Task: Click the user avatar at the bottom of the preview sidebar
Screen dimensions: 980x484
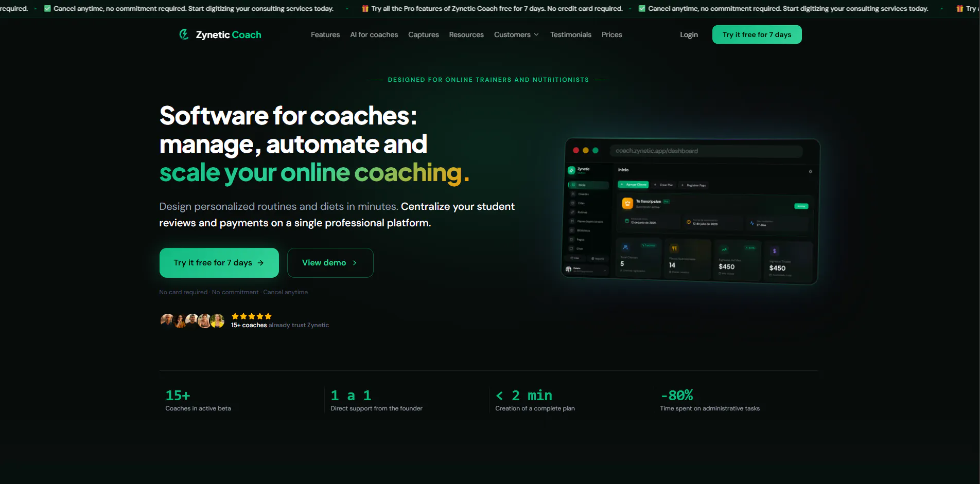Action: pyautogui.click(x=569, y=269)
